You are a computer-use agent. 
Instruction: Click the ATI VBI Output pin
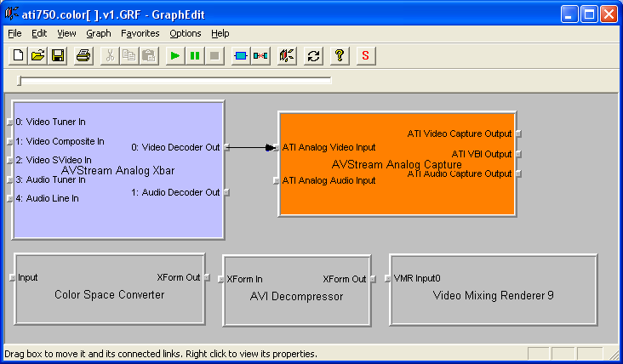[x=518, y=154]
